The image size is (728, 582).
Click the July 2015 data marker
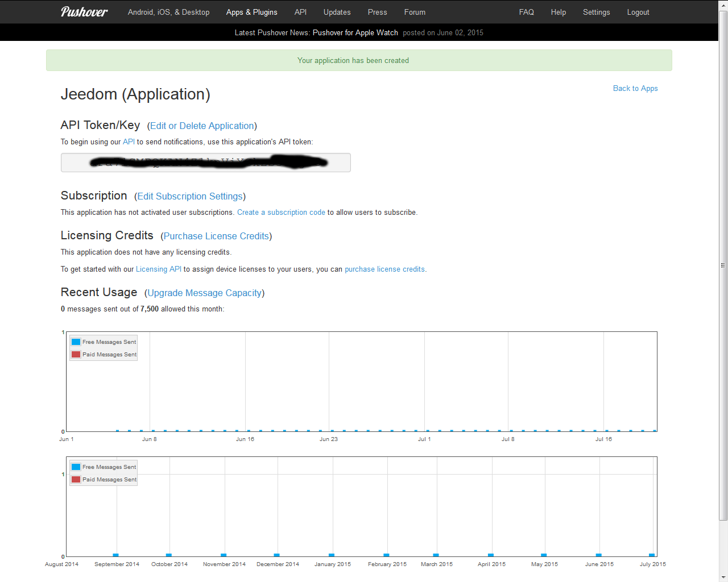(652, 555)
